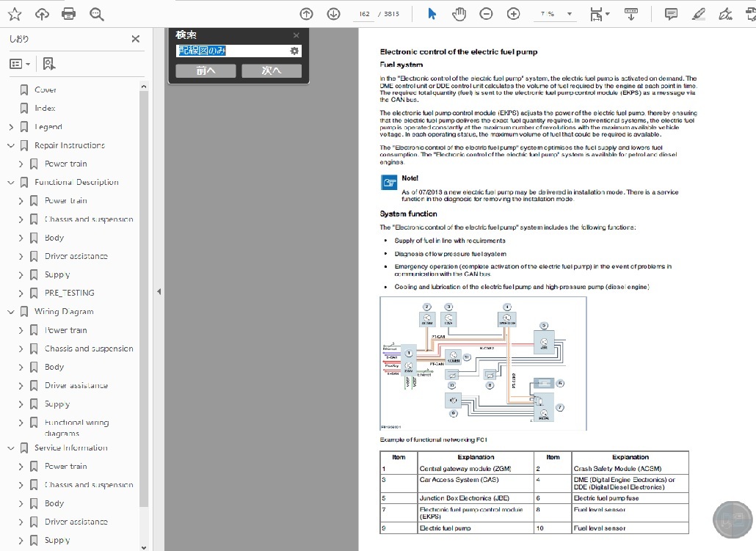Open the Index bookmark
The height and width of the screenshot is (551, 756).
(x=45, y=108)
